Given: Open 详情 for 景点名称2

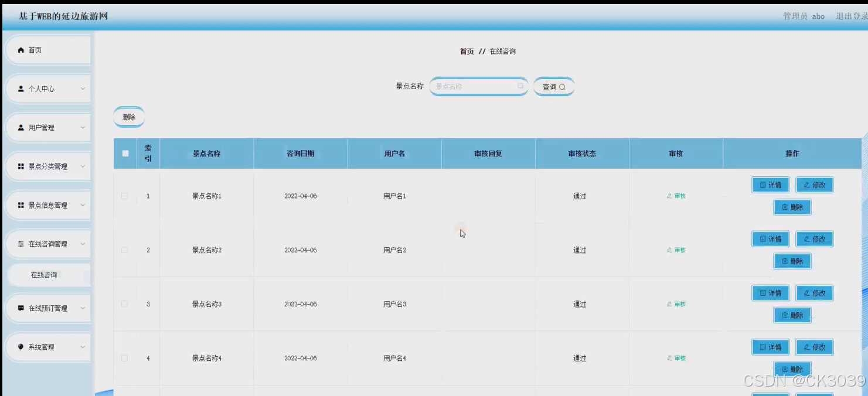Looking at the screenshot, I should [771, 239].
